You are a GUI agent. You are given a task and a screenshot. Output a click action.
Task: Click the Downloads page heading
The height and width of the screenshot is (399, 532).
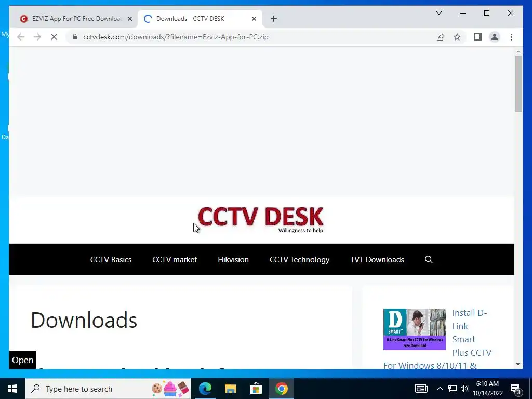pyautogui.click(x=84, y=320)
